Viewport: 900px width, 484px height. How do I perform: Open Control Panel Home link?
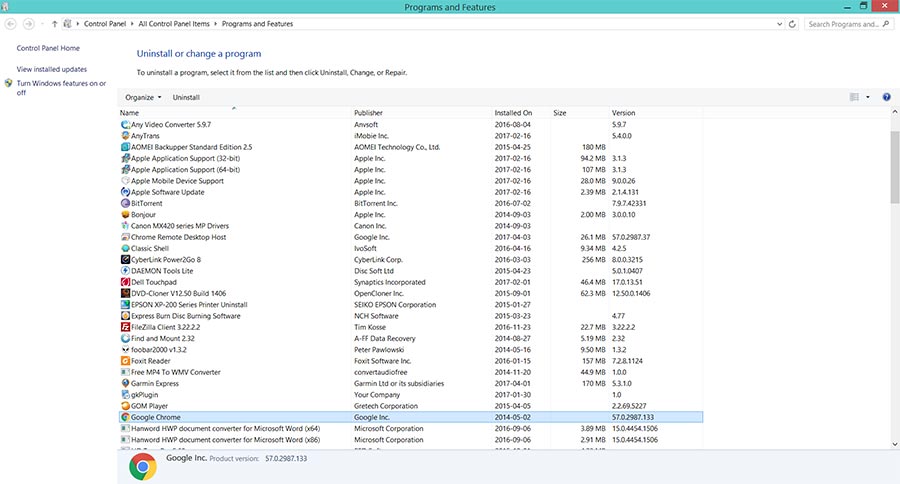(x=48, y=48)
